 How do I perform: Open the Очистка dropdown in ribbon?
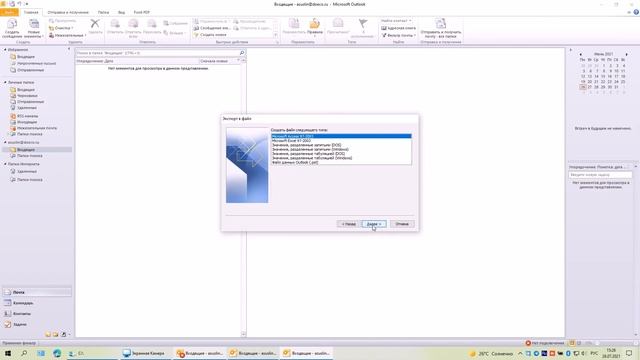61,28
